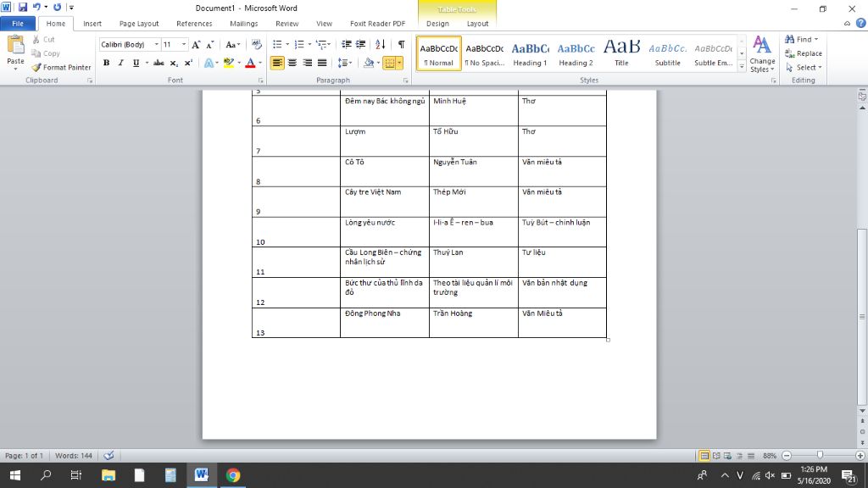Toggle Superscript formatting
Viewport: 868px width, 488px height.
(x=188, y=63)
